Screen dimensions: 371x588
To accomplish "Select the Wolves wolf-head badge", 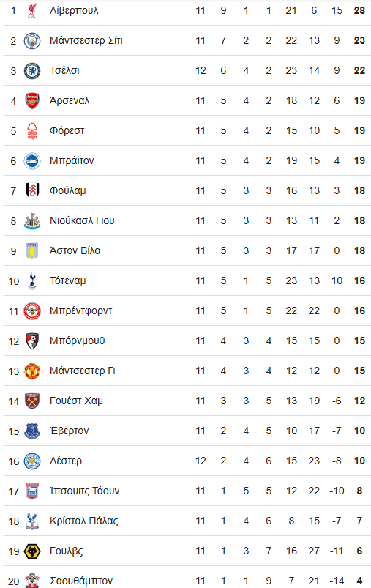I will click(32, 551).
